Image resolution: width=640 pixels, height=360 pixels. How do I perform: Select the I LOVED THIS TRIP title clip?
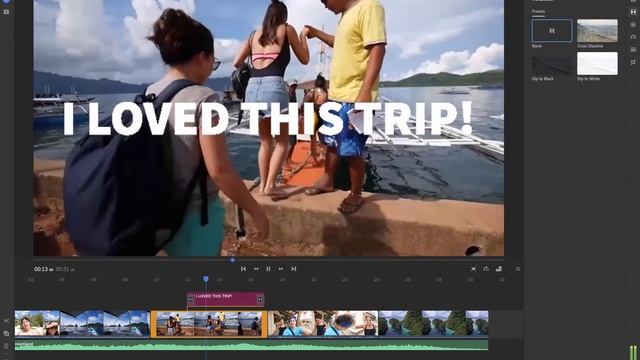(x=226, y=299)
